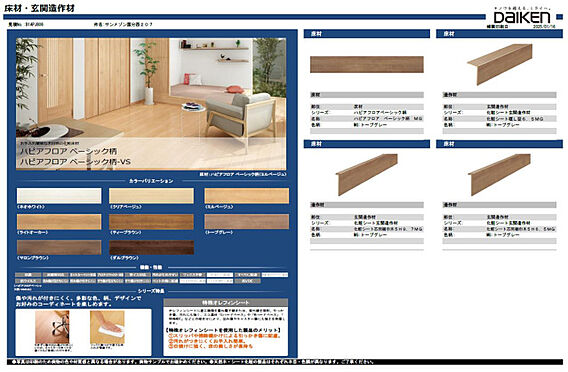
Task: Select the クリアベージュ color swatch
Action: [x=151, y=196]
